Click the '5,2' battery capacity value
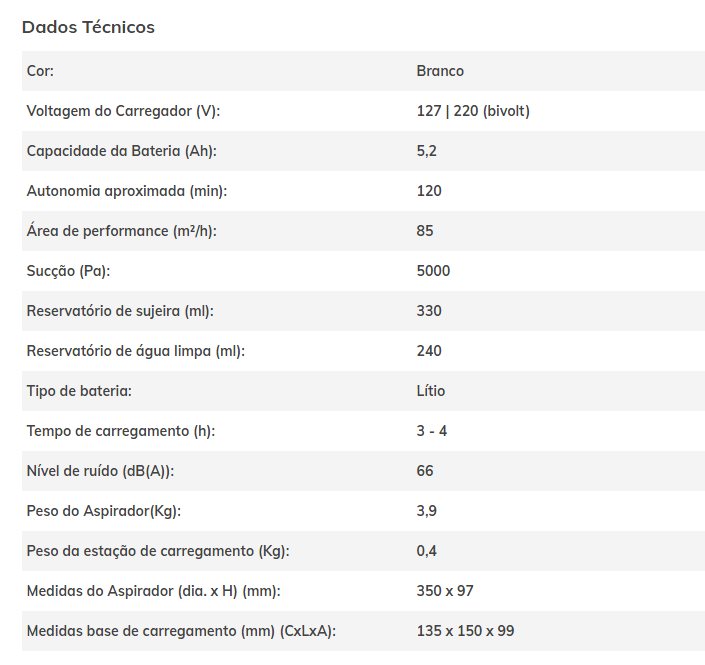Screen dimensions: 705x665 (x=427, y=151)
